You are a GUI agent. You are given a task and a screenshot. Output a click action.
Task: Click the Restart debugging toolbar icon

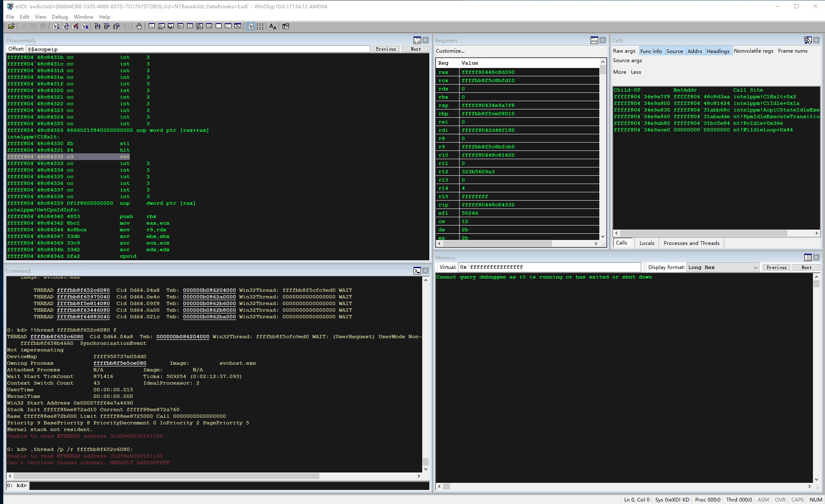[x=66, y=27]
